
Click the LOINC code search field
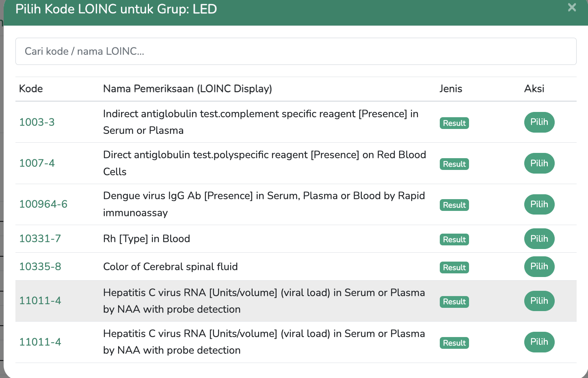pos(296,51)
